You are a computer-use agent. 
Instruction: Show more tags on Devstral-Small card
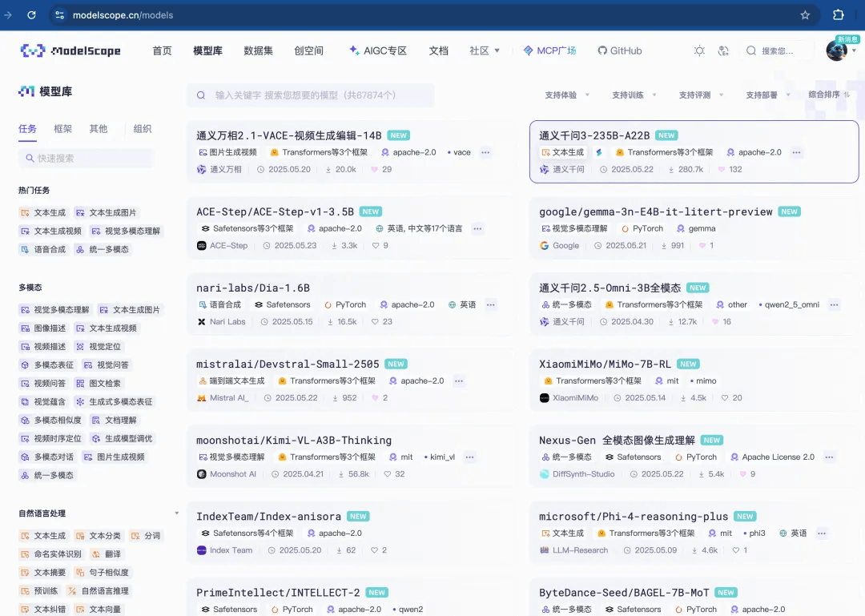[x=458, y=380]
